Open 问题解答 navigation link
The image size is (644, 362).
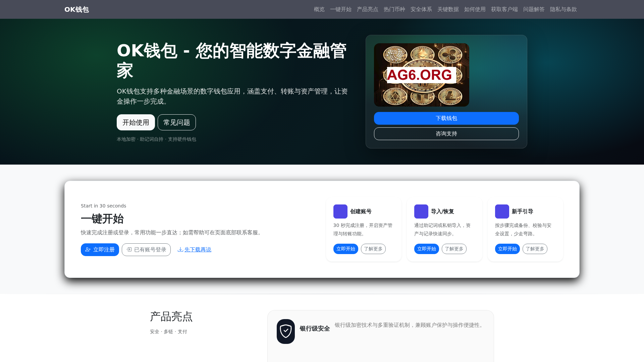(x=534, y=9)
